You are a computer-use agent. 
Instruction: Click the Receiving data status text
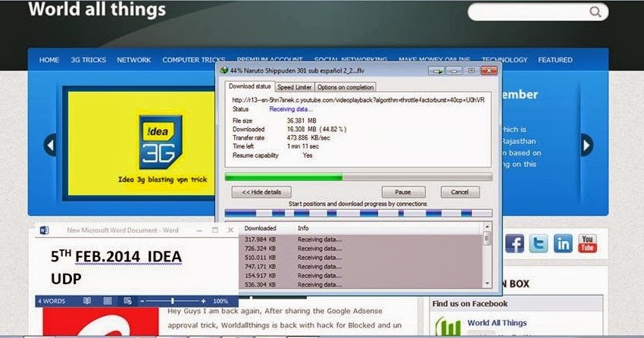click(x=291, y=109)
